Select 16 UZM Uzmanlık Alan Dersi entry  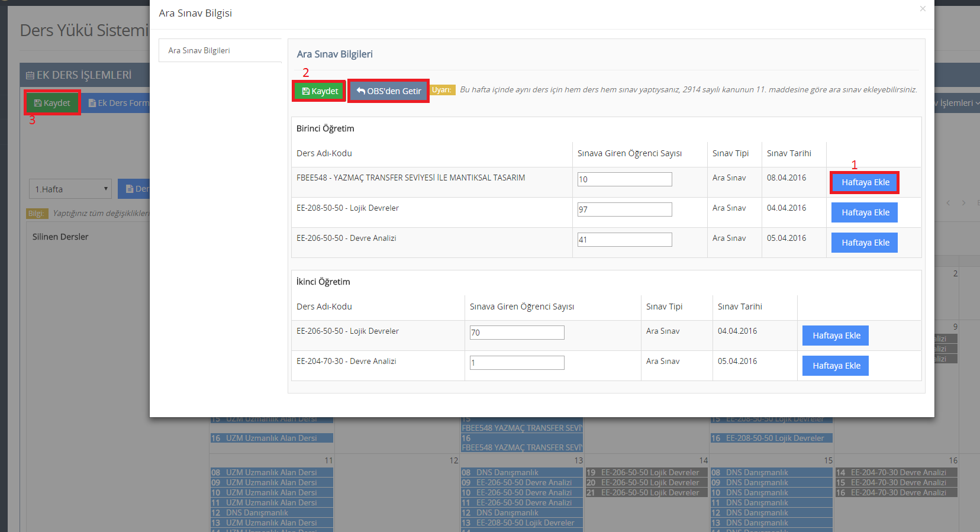tap(272, 439)
